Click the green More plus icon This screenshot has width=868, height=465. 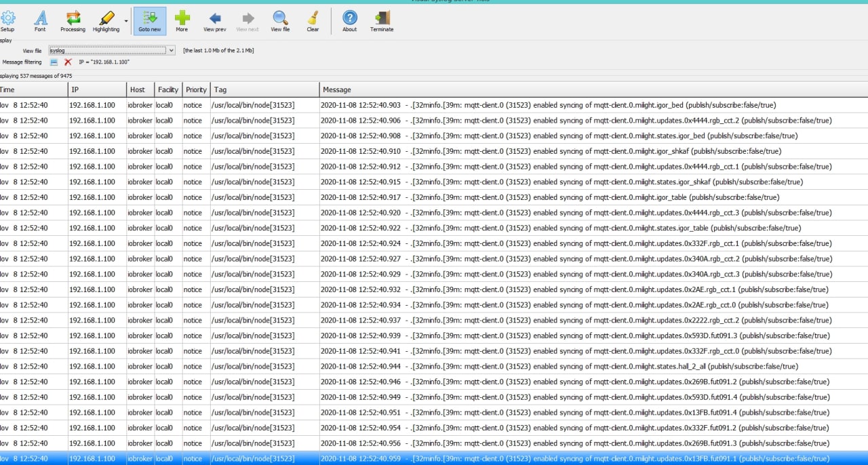[x=182, y=21]
